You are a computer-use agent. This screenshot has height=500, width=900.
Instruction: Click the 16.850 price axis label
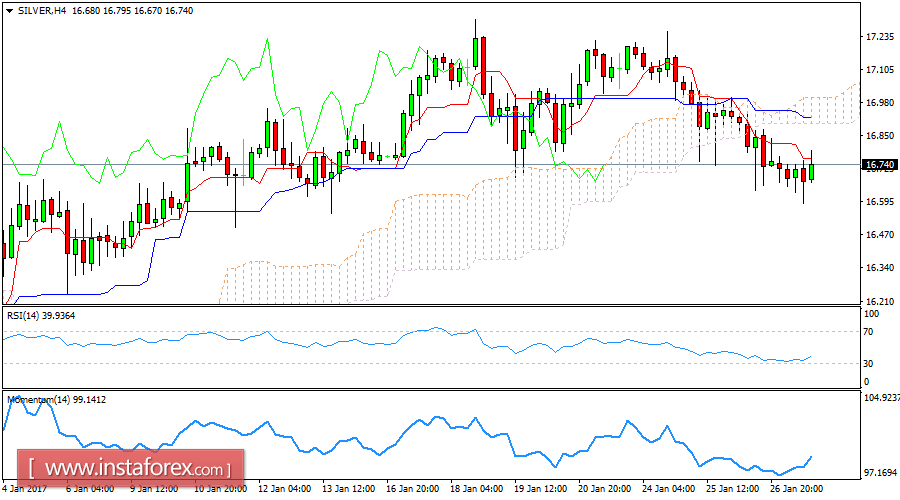880,136
